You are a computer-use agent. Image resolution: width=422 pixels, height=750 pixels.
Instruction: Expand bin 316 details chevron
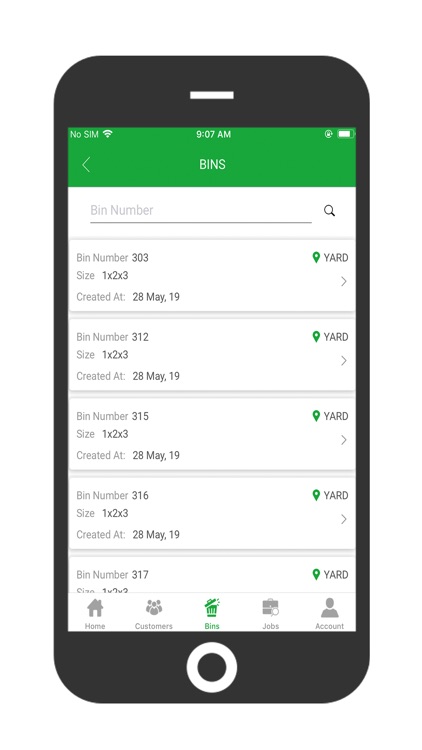[344, 519]
